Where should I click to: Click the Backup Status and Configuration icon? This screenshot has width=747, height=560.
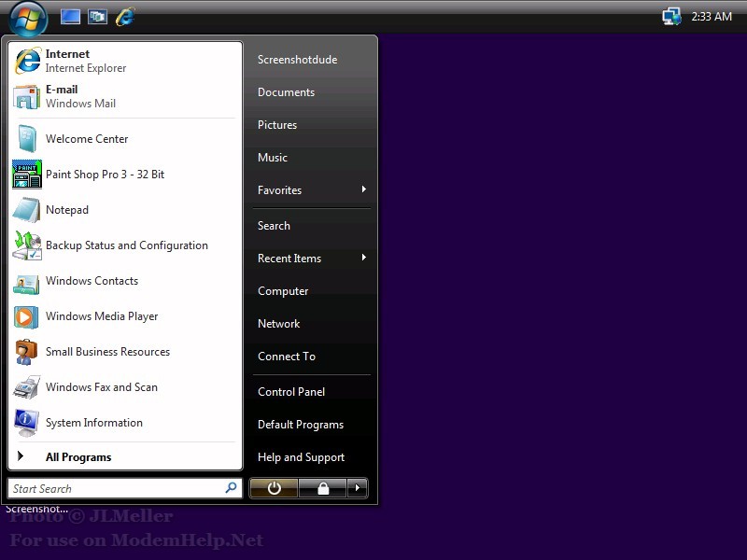27,245
